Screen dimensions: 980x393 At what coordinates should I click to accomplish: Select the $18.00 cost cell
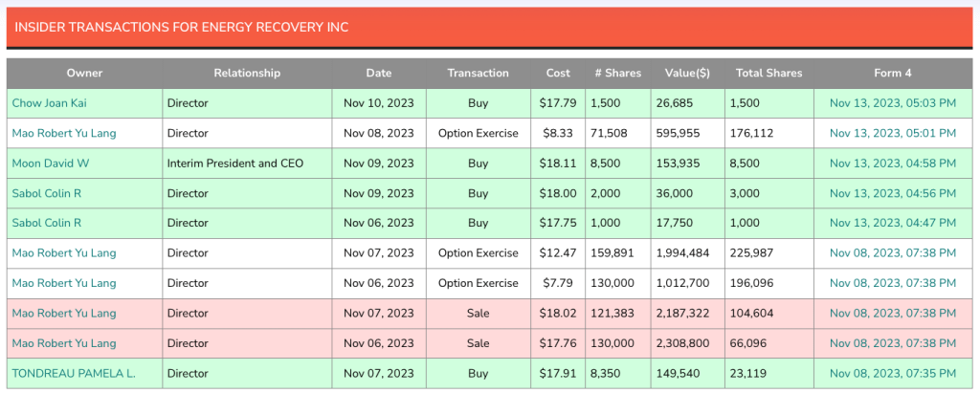[558, 193]
